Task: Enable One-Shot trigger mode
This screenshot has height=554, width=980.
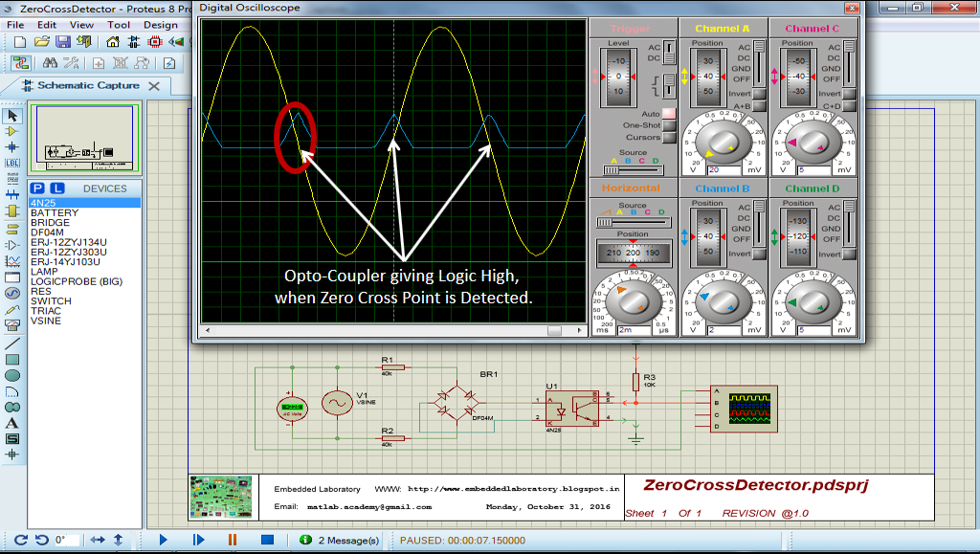Action: [667, 125]
